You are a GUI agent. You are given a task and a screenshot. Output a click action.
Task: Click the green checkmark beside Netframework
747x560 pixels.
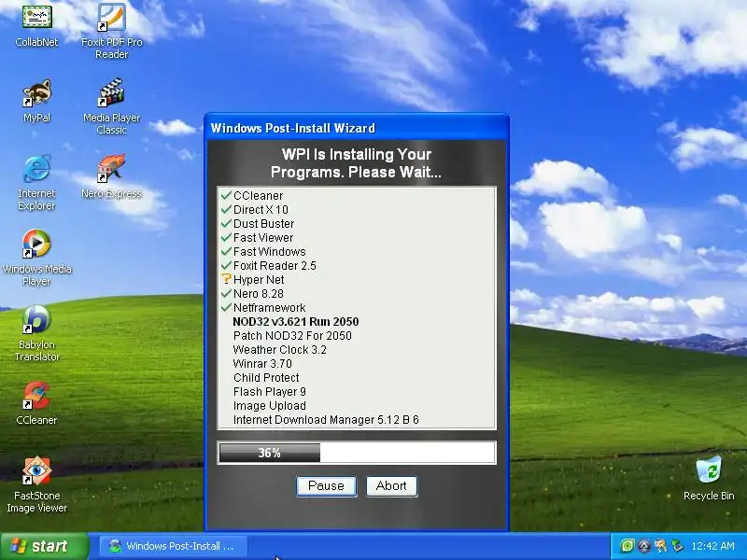pos(226,307)
